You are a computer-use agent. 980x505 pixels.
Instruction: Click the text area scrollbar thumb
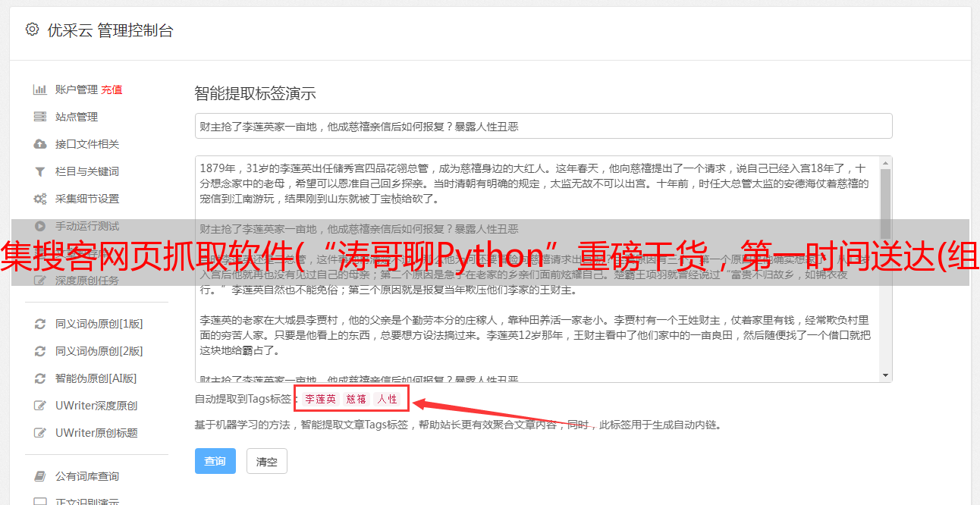click(x=885, y=205)
